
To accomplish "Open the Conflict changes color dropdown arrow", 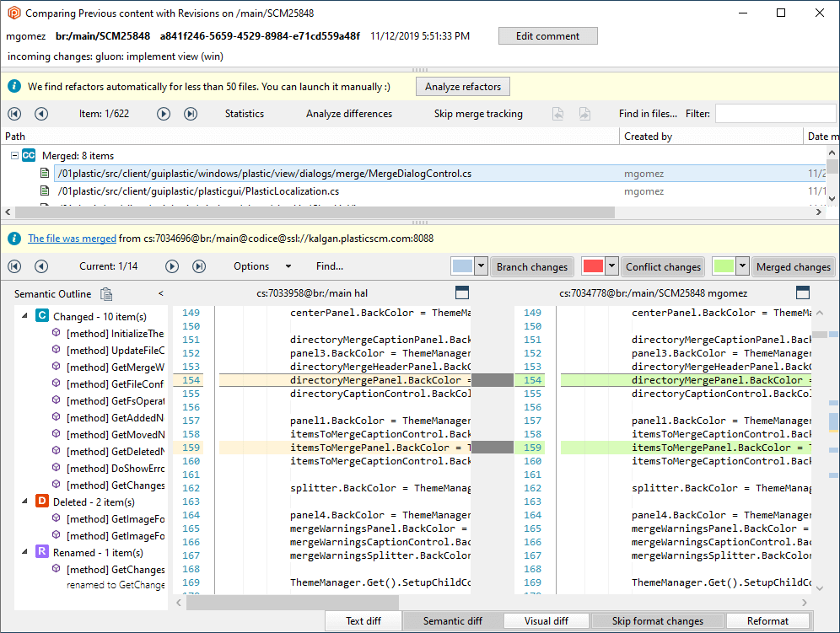I will (611, 266).
